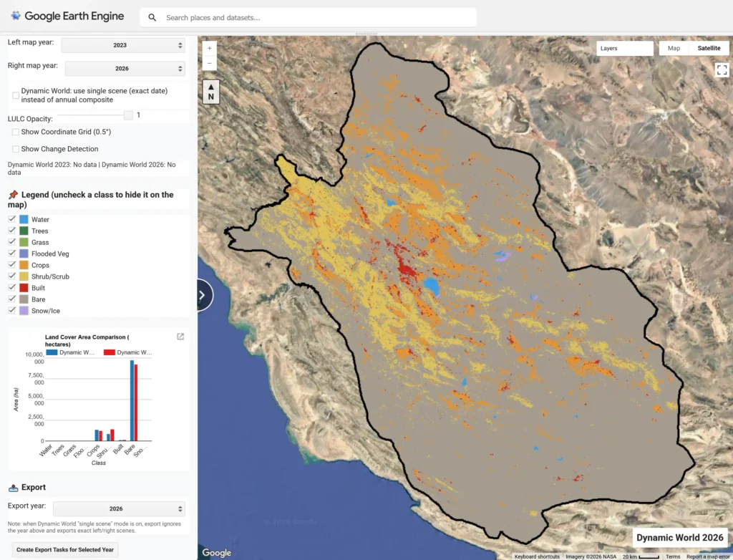Open the chart in a new window
Screen dimensions: 733x560
[180, 337]
